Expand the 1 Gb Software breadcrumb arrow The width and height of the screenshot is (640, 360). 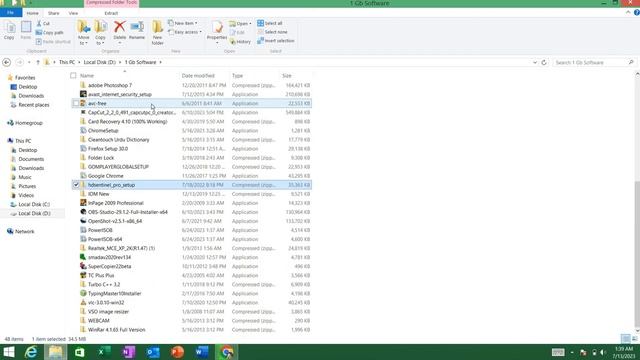pos(160,62)
